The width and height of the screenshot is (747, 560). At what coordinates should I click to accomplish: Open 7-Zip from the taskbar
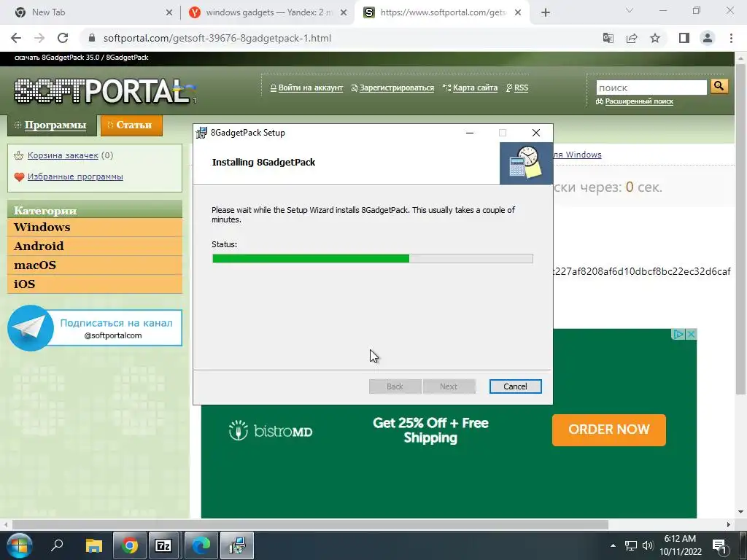click(x=163, y=545)
